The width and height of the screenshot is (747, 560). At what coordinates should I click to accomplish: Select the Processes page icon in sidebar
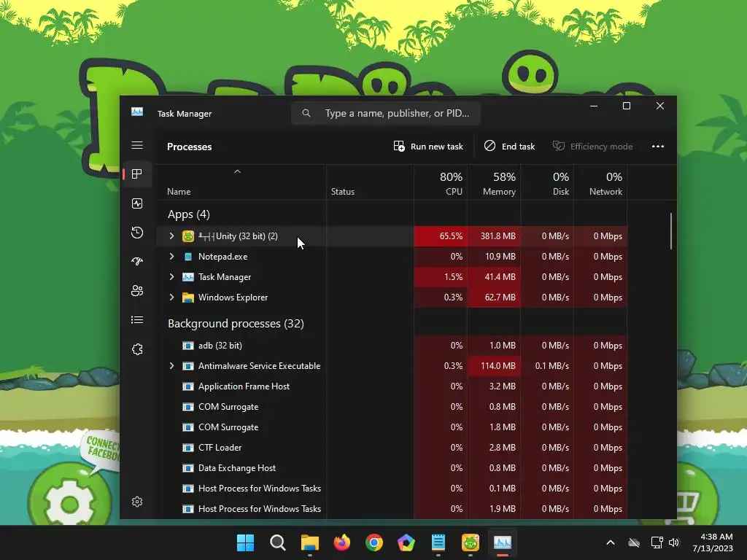(x=137, y=174)
